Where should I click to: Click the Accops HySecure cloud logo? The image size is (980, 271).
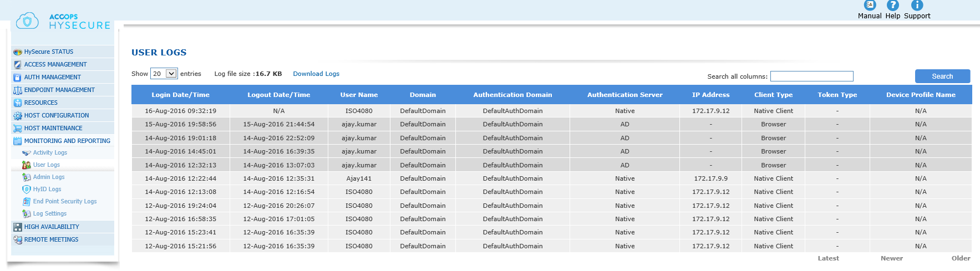point(27,21)
